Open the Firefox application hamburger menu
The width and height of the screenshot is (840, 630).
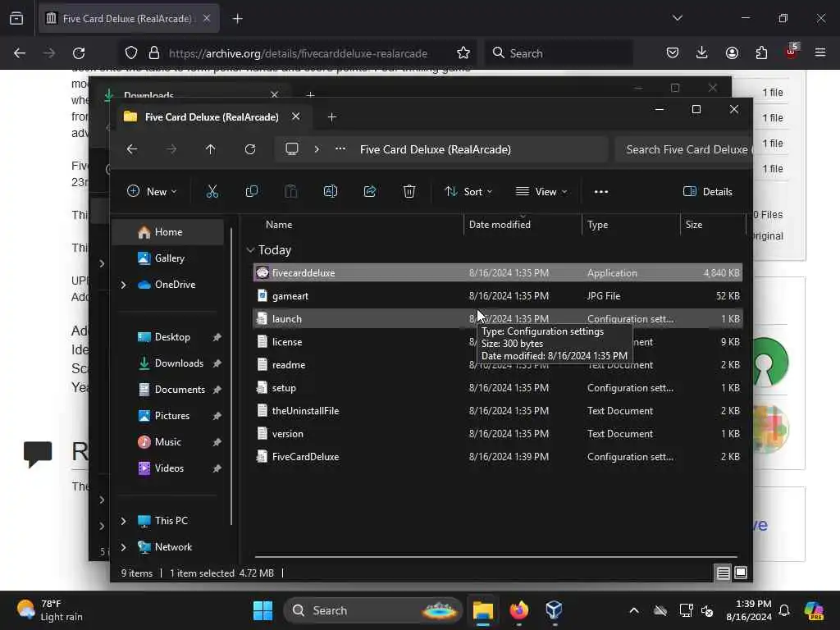point(819,52)
